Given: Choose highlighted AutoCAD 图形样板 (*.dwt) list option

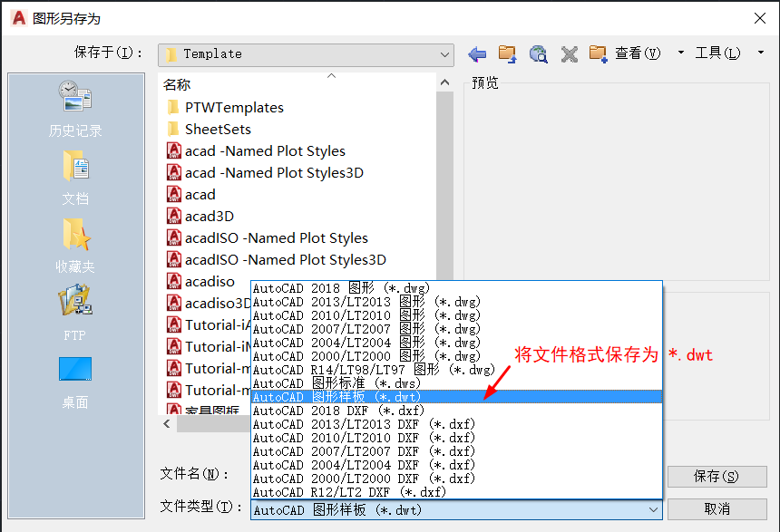Looking at the screenshot, I should coord(456,397).
